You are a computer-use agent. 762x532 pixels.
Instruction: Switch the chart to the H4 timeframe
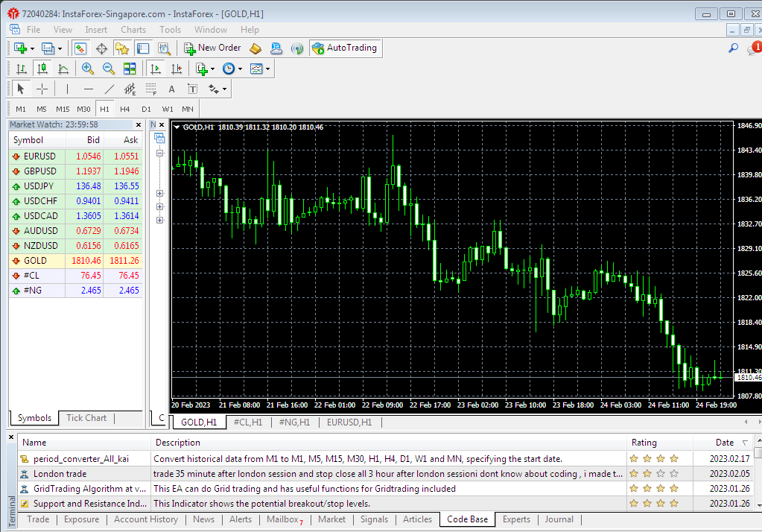point(125,109)
